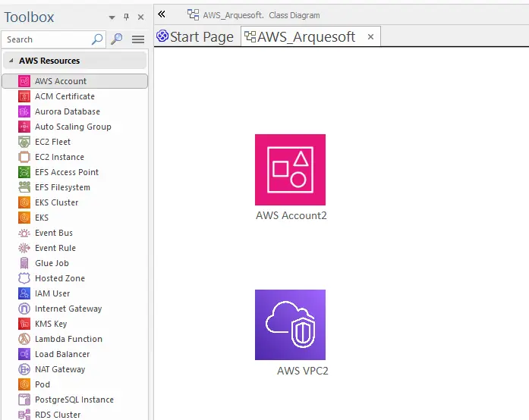Choose the Glue Job icon
The image size is (529, 420).
click(24, 263)
